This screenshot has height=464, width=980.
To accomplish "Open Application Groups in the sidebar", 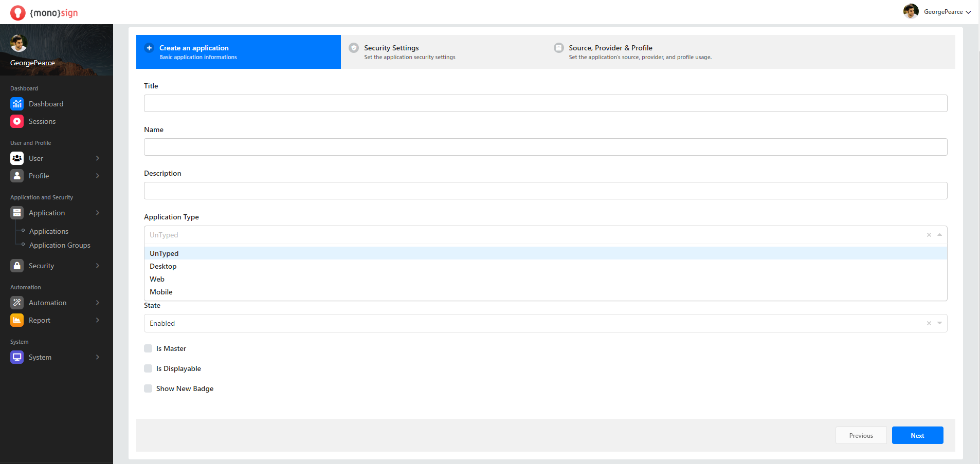I will [x=60, y=245].
